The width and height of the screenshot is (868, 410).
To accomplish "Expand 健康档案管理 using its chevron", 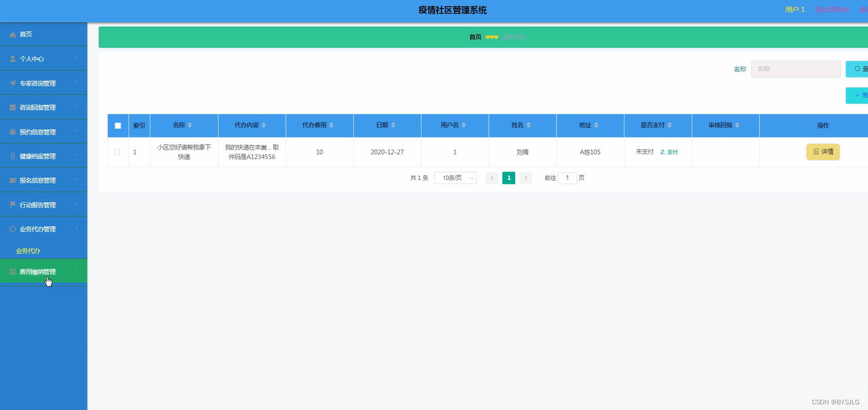I will tap(77, 156).
